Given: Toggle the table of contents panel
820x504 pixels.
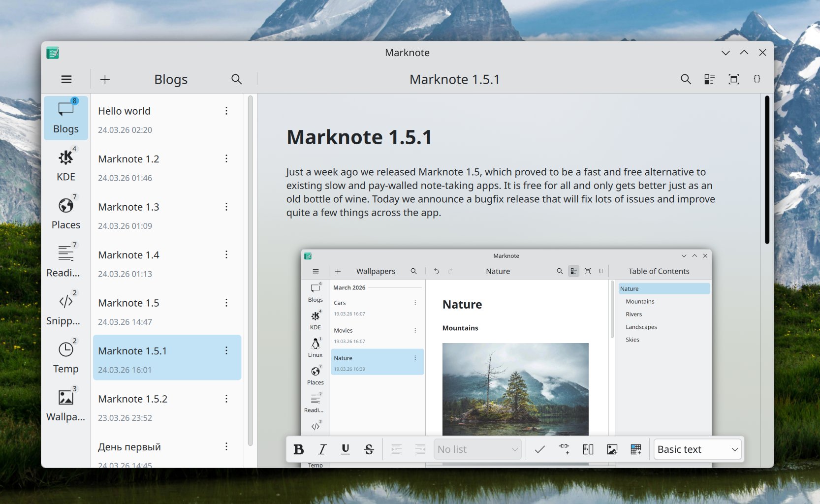Looking at the screenshot, I should [x=709, y=79].
